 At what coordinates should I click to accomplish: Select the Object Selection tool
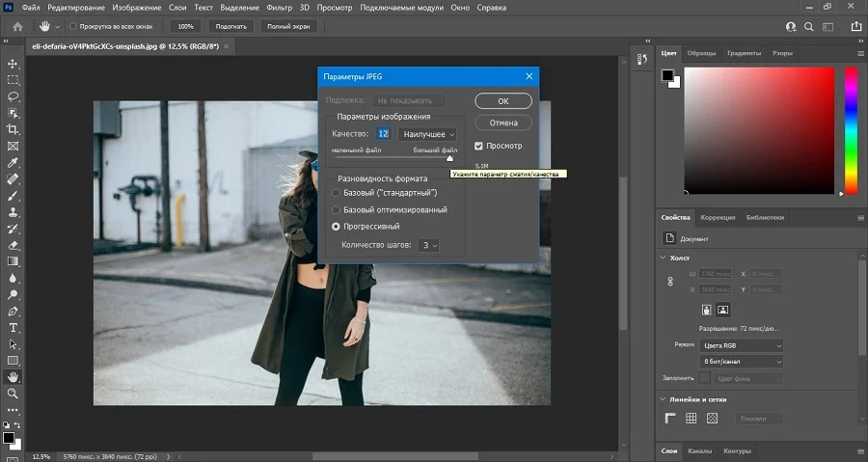(13, 114)
